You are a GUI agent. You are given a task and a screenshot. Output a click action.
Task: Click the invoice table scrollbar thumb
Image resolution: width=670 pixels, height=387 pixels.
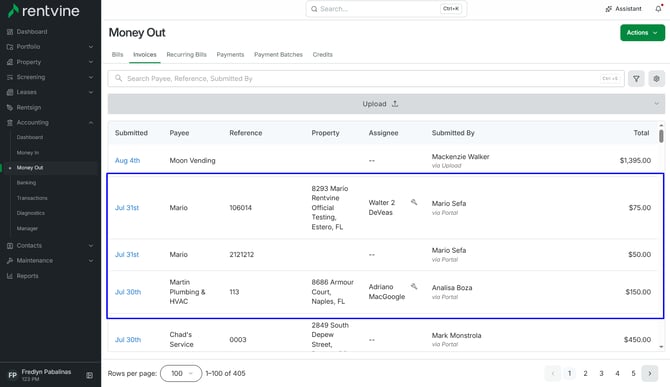[661, 136]
